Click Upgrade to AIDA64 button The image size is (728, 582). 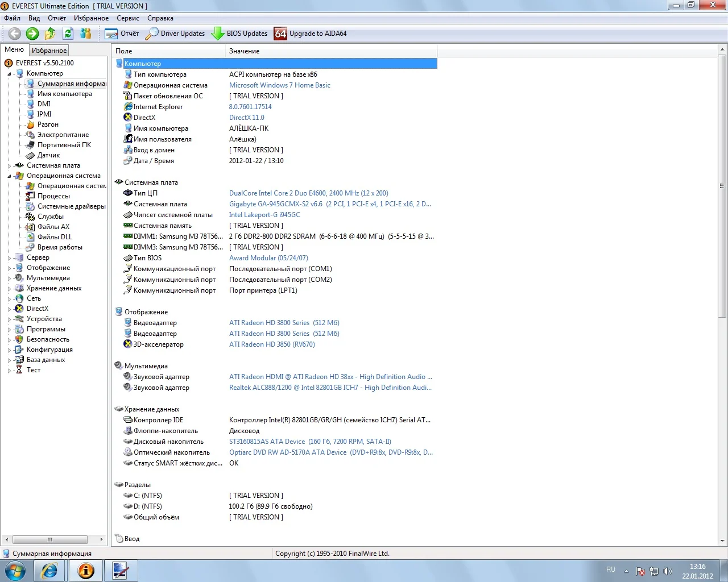[311, 34]
